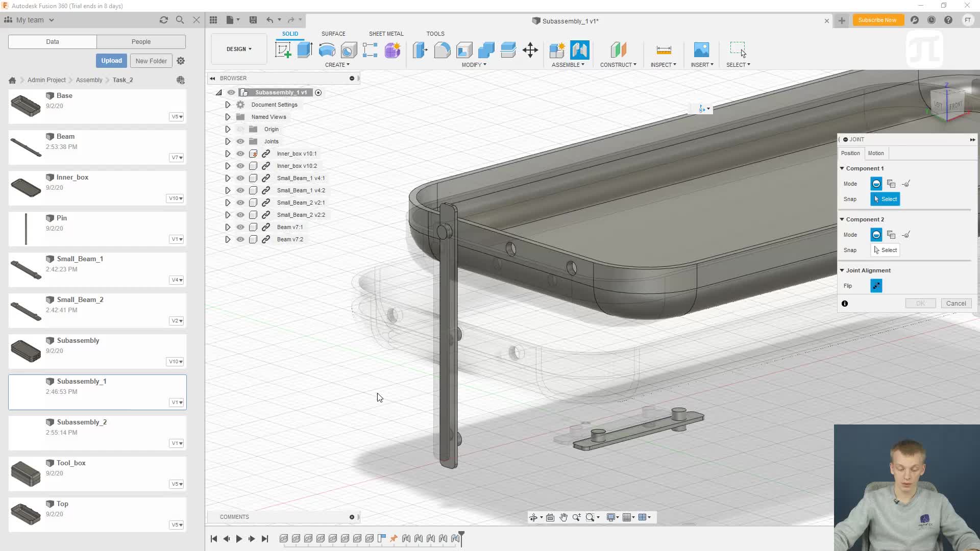Toggle visibility of Beam v7:2

(x=240, y=239)
